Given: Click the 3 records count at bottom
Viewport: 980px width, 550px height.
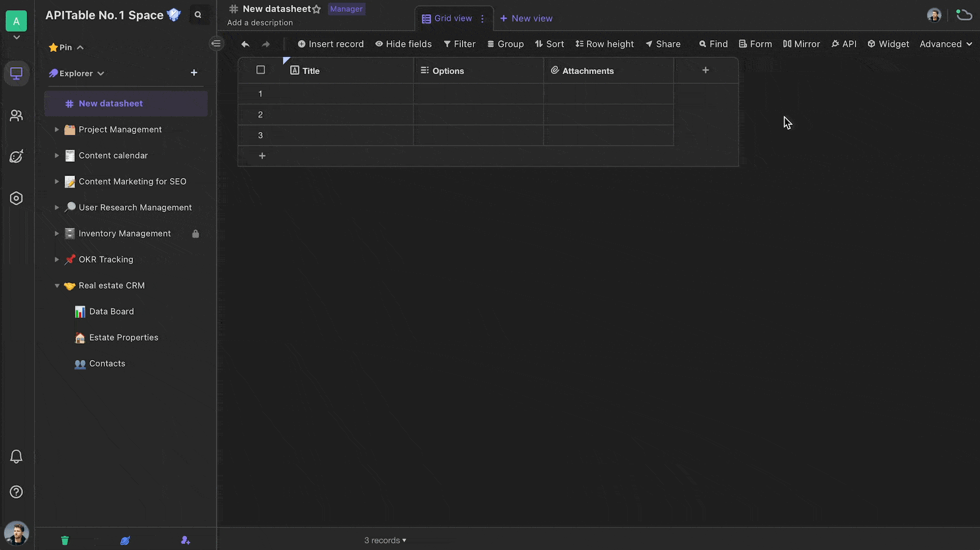Looking at the screenshot, I should coord(384,540).
